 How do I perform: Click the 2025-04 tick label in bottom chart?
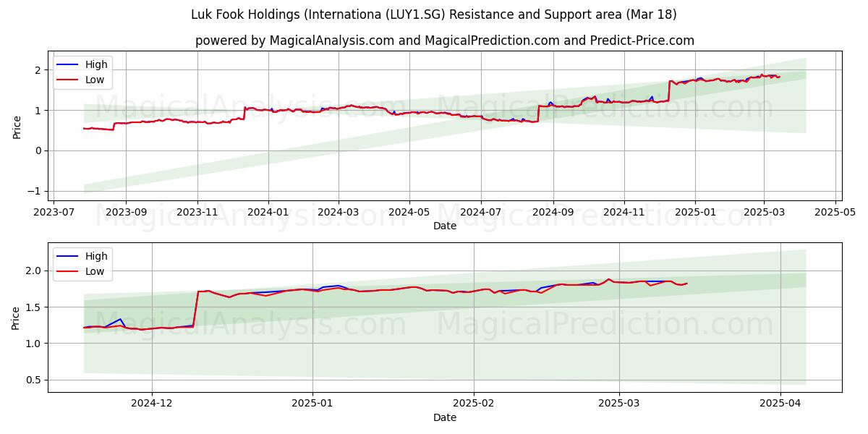click(x=780, y=404)
